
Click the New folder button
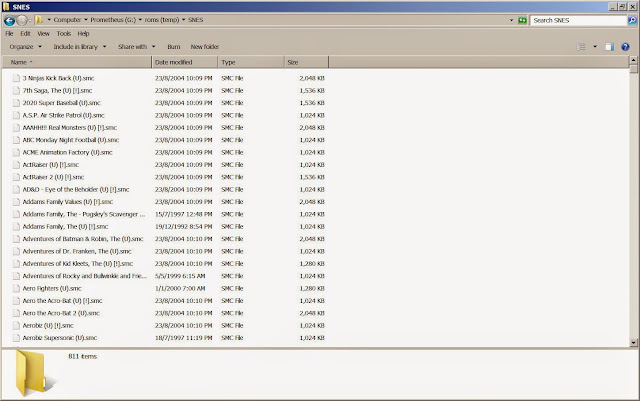point(204,47)
